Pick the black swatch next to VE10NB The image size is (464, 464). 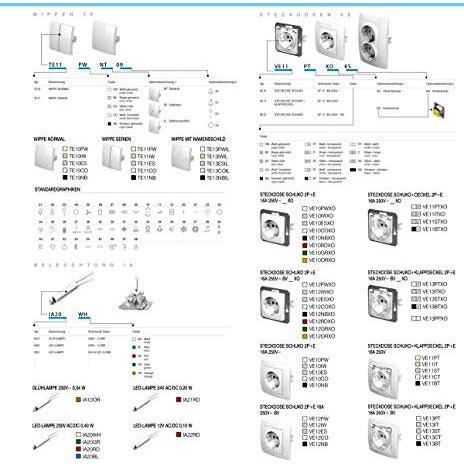click(304, 385)
